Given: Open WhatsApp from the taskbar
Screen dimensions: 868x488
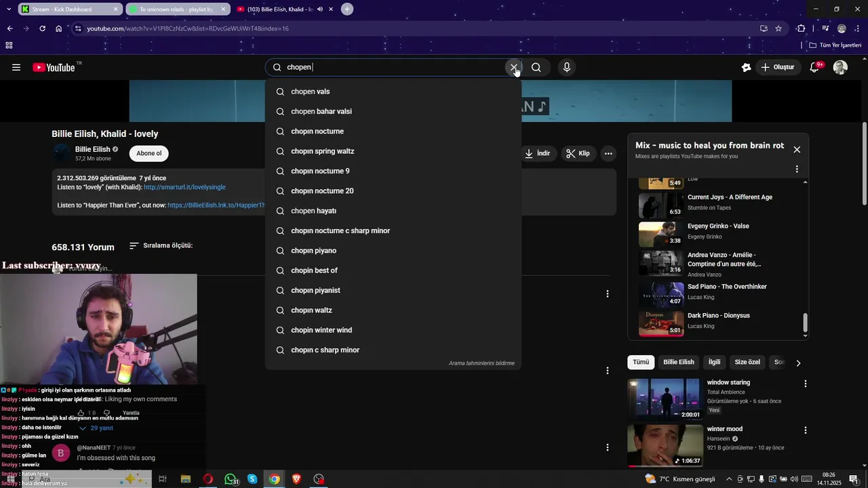Looking at the screenshot, I should (231, 479).
